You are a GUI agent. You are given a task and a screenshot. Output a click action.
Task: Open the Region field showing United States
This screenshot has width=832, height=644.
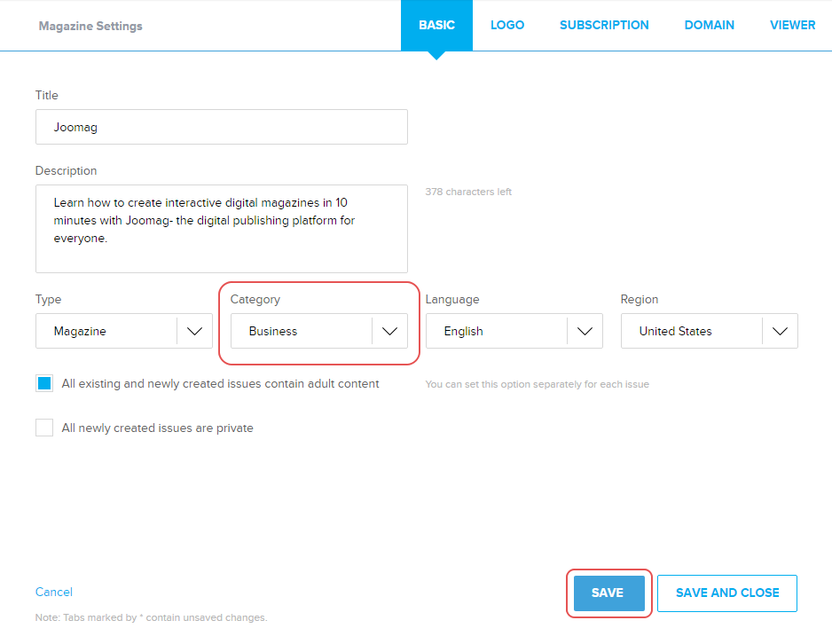(x=692, y=331)
